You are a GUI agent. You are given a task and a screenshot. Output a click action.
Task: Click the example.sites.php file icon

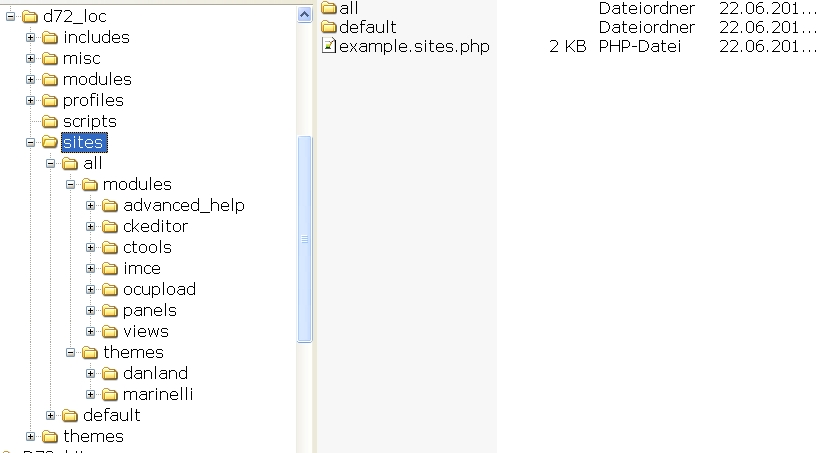pyautogui.click(x=329, y=46)
